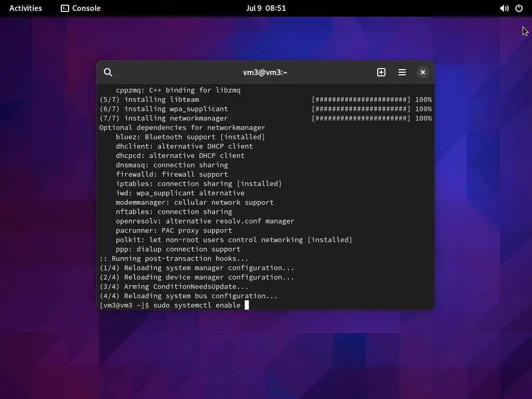Open the Activities overview
The width and height of the screenshot is (532, 399).
tap(25, 8)
